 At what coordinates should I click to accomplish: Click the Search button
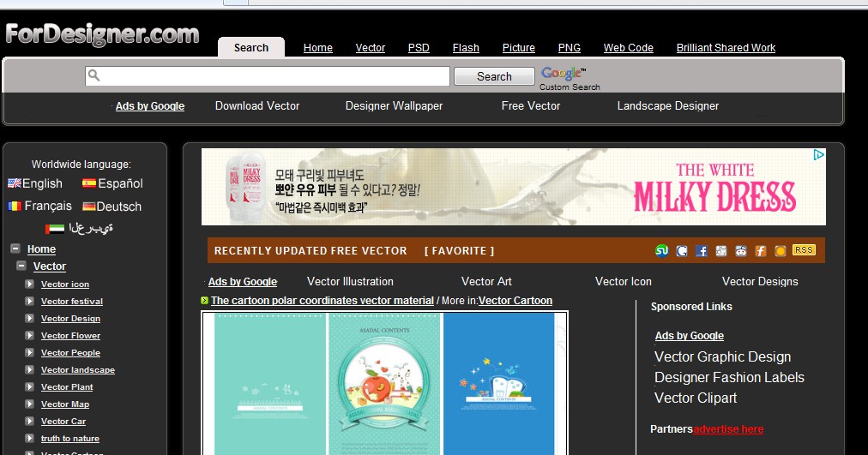pyautogui.click(x=494, y=76)
